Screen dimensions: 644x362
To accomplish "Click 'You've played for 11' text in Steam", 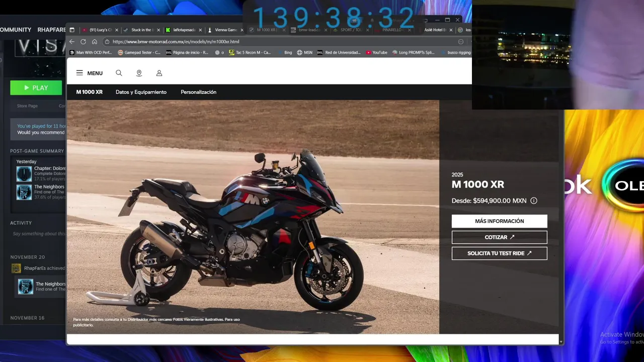I will pyautogui.click(x=41, y=126).
